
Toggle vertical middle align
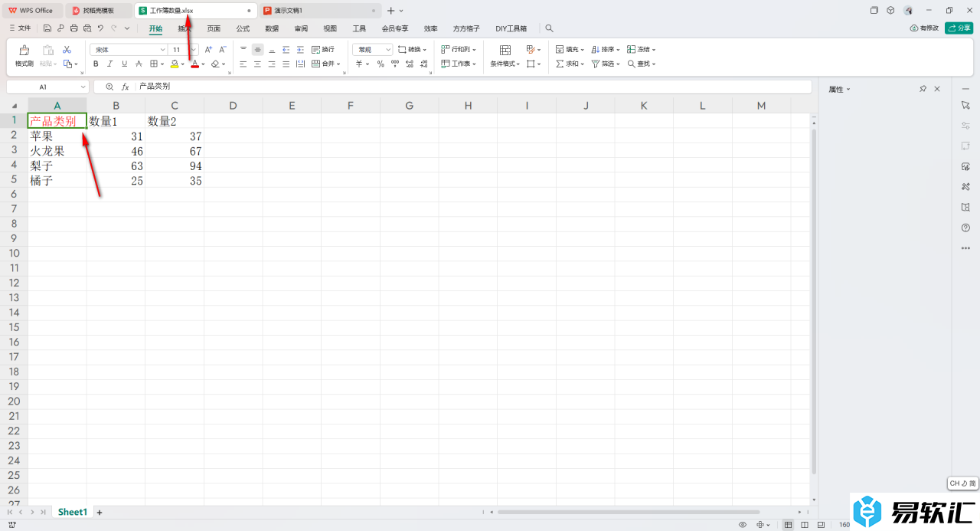coord(257,49)
